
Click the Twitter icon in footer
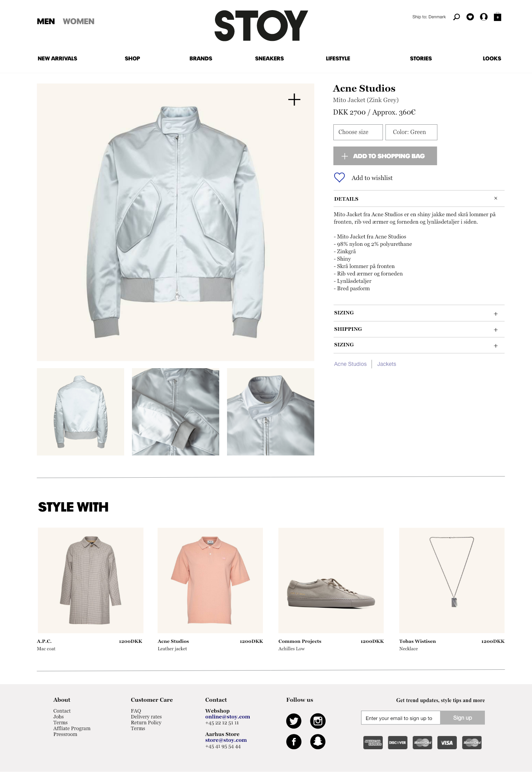294,721
